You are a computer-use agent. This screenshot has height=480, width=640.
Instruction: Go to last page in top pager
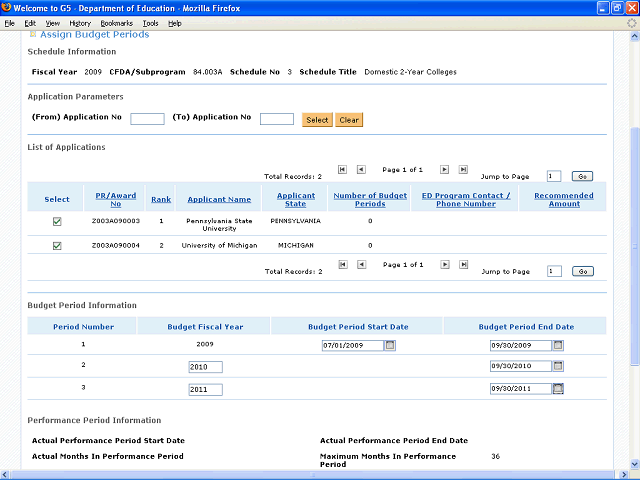coord(463,169)
